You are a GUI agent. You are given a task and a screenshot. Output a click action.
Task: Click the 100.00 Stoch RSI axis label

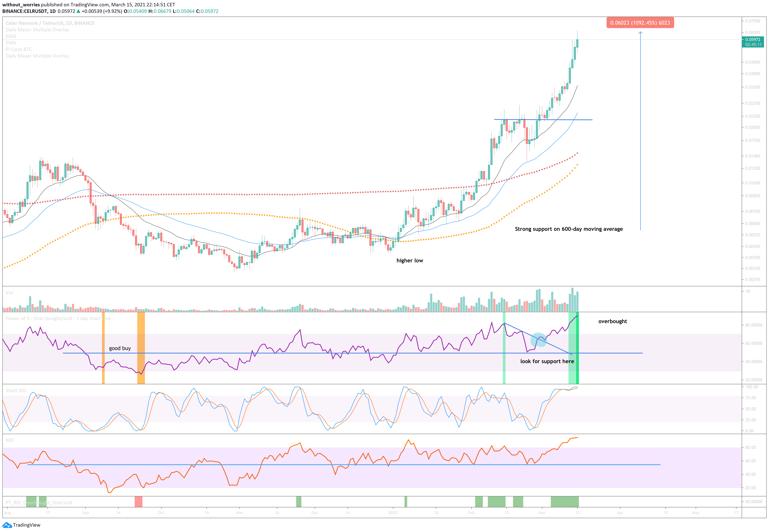pos(752,387)
